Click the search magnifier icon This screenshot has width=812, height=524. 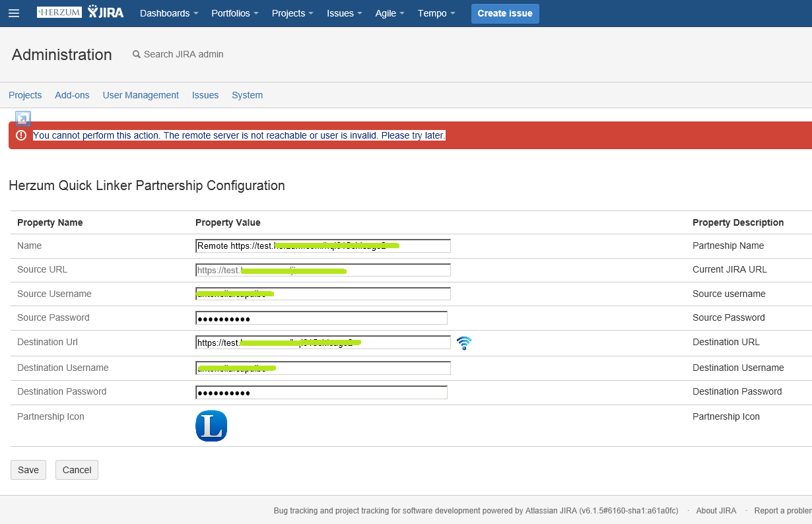pos(137,55)
